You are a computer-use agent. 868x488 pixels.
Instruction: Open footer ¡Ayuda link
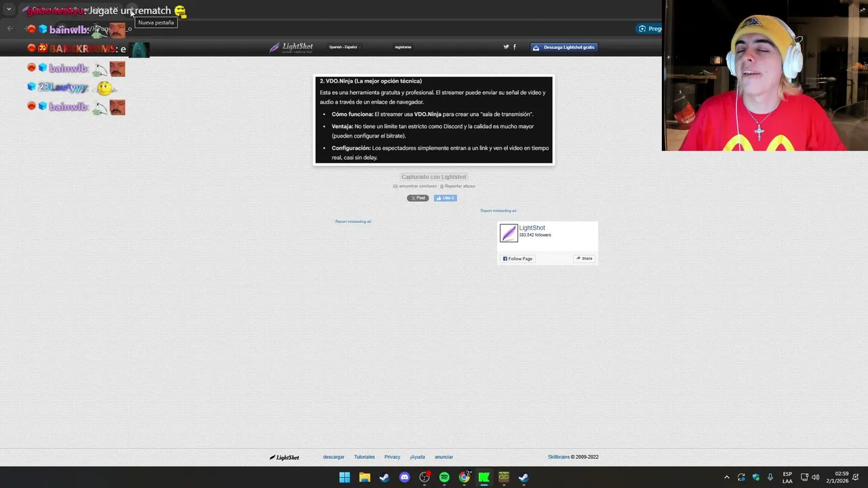[x=417, y=457]
